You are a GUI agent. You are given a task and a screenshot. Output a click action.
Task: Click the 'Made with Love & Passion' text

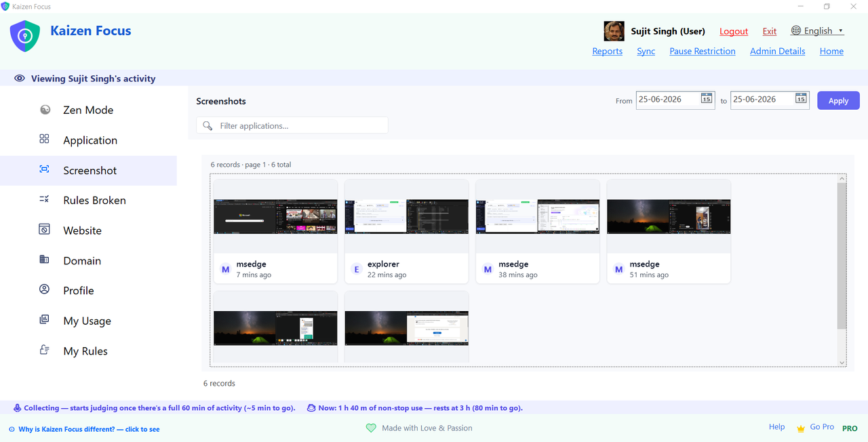(427, 428)
